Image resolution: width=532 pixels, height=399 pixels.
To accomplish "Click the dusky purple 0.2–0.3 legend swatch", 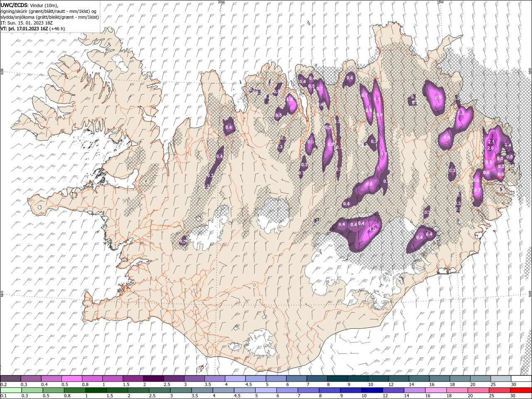I will [x=10, y=379].
